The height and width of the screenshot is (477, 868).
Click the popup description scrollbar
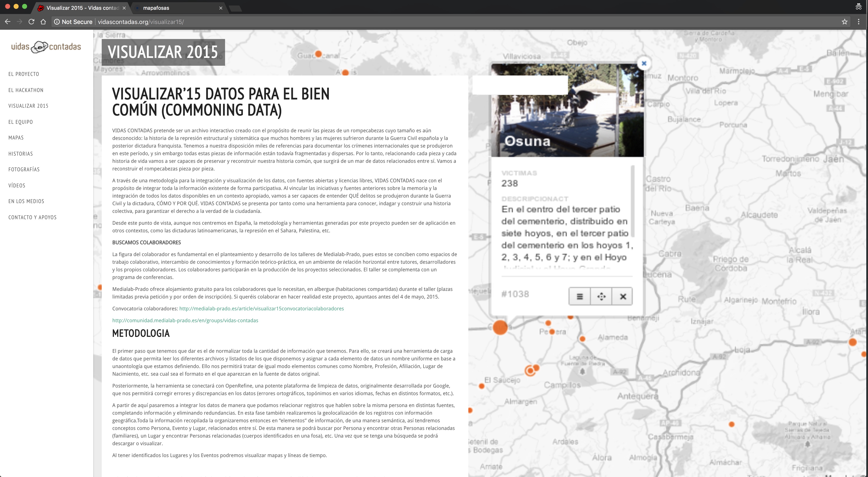pyautogui.click(x=633, y=201)
